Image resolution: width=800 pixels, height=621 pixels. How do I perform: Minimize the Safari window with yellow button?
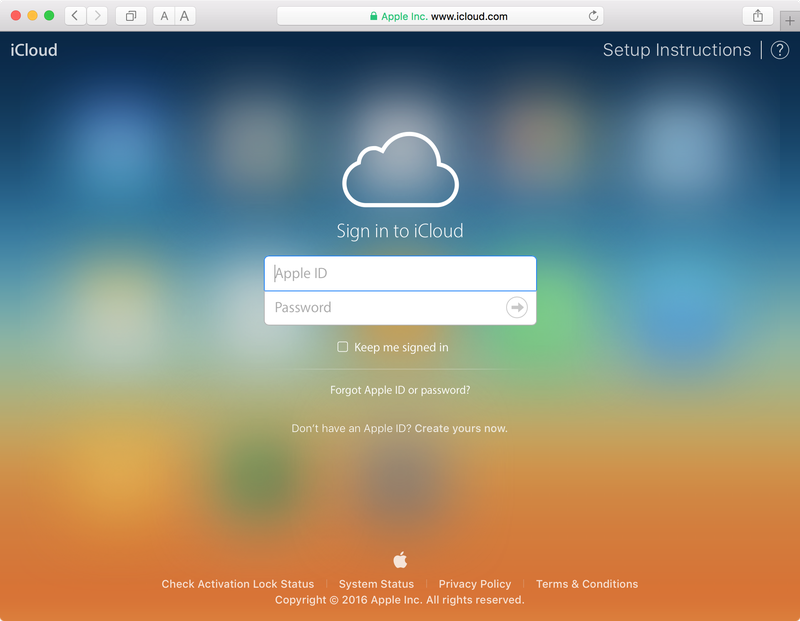click(x=32, y=15)
